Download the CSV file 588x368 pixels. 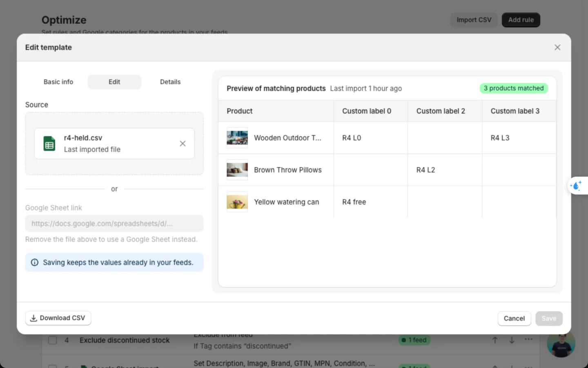click(58, 318)
